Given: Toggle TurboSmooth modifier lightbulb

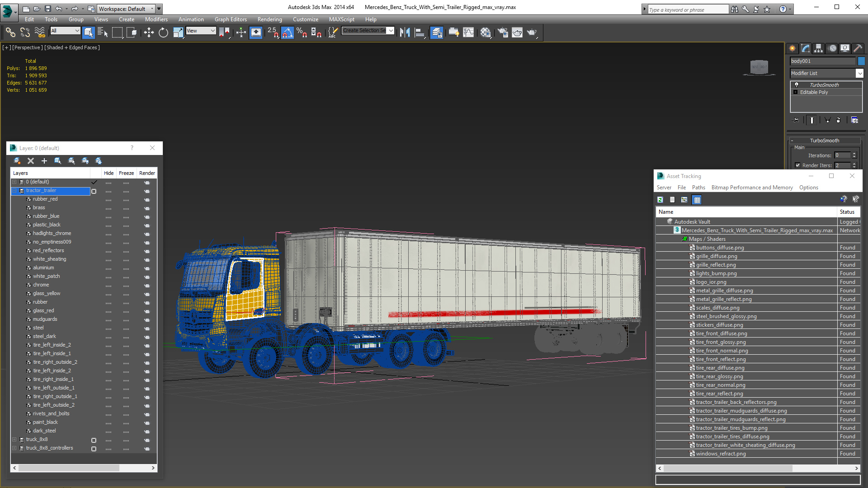Looking at the screenshot, I should point(797,85).
